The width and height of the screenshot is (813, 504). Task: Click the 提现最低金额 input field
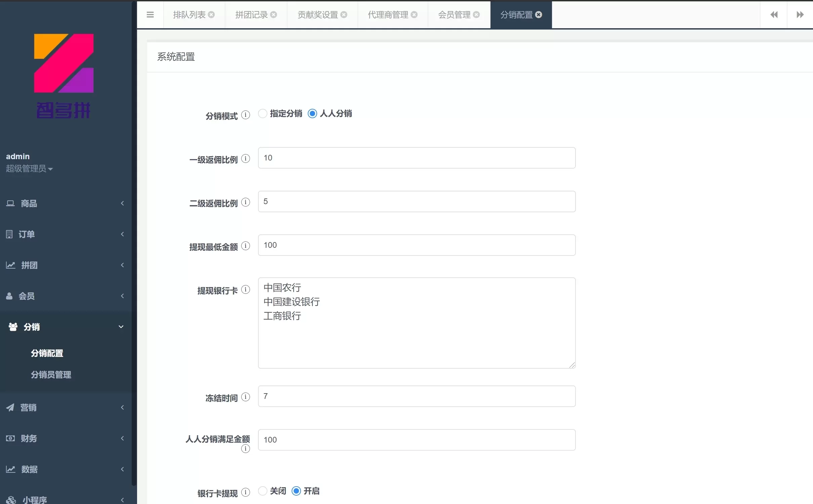(416, 245)
